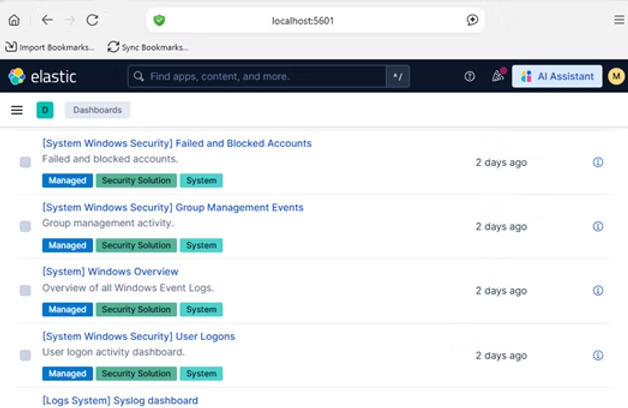The height and width of the screenshot is (408, 628).
Task: Click the chat-plus icon in address bar
Action: point(473,20)
